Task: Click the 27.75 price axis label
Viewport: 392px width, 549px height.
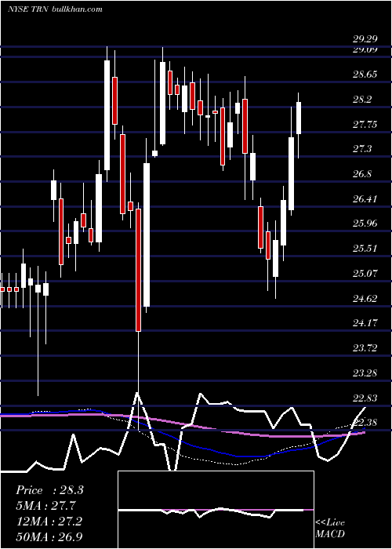Action: click(x=365, y=125)
